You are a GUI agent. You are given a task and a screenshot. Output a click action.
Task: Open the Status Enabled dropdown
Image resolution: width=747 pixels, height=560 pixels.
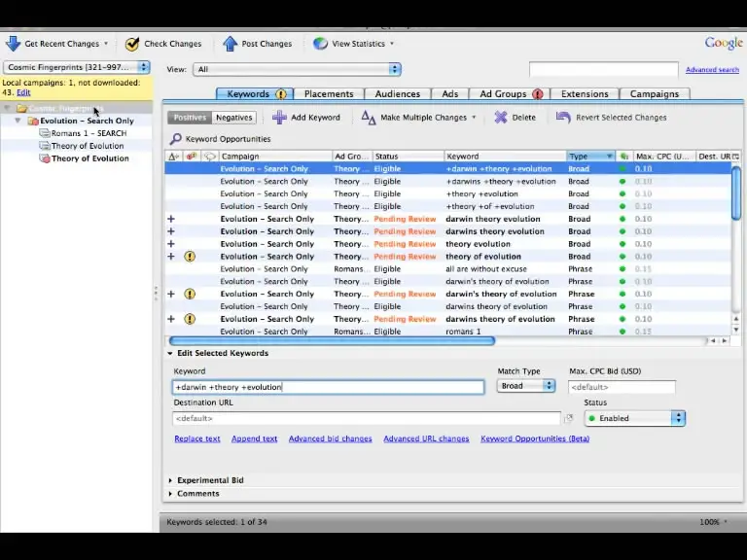[x=634, y=419]
